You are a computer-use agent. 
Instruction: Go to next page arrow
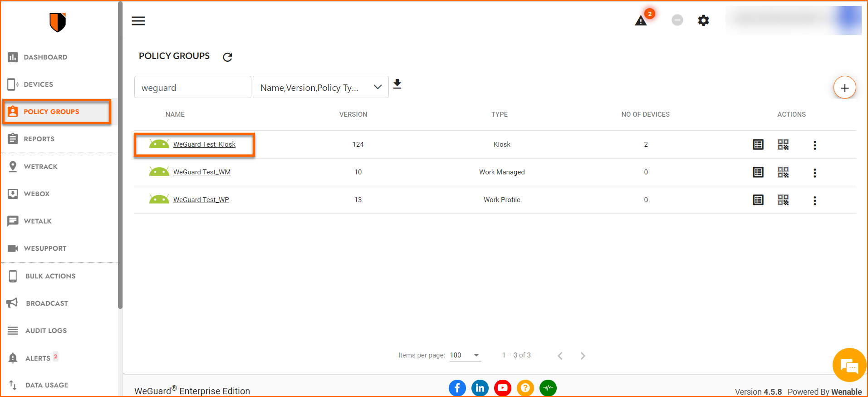tap(583, 356)
